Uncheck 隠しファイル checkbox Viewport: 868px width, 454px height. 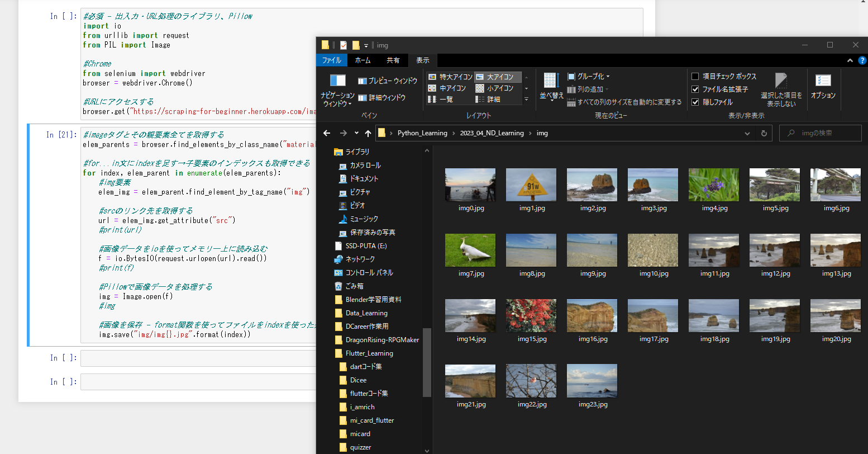695,102
